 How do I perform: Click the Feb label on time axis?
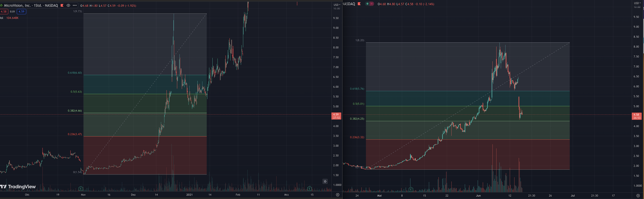click(238, 195)
